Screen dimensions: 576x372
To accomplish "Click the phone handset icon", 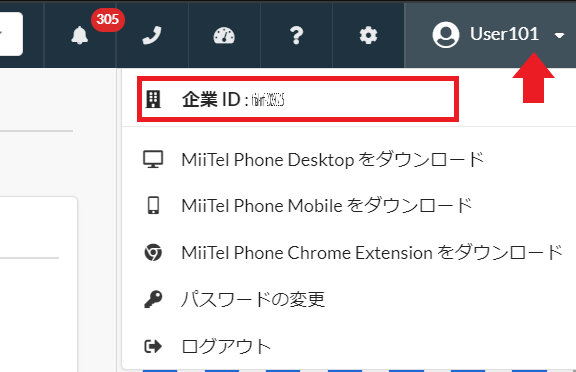I will (x=152, y=36).
